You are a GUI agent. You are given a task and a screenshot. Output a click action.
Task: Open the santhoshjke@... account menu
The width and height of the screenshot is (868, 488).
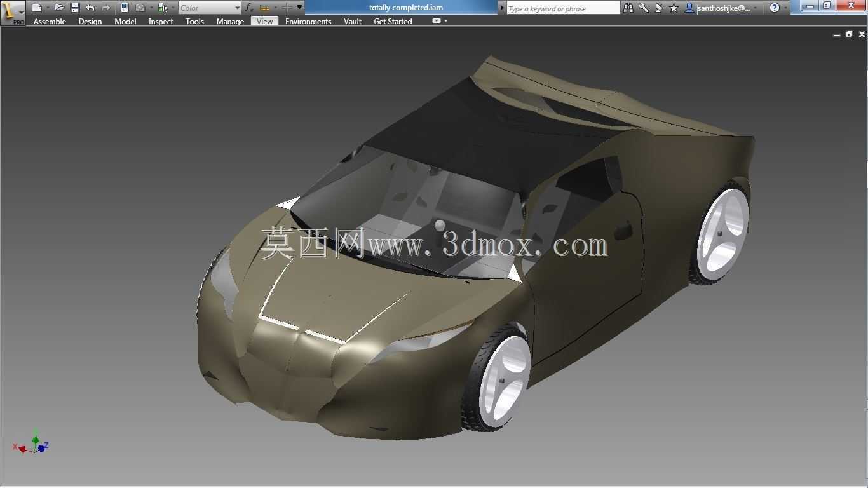pyautogui.click(x=724, y=8)
